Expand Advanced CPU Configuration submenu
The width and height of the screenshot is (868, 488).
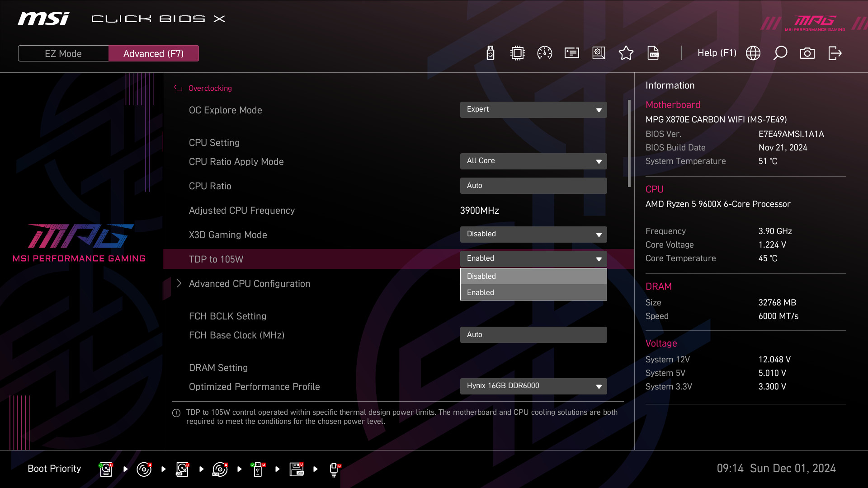(x=179, y=283)
